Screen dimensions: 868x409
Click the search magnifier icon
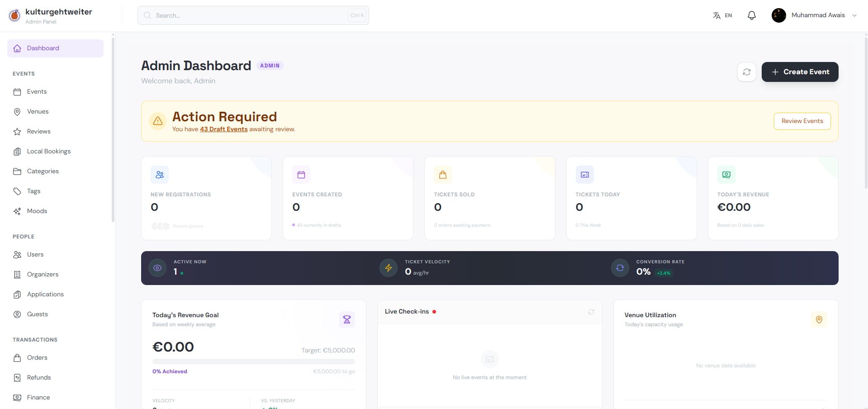pyautogui.click(x=147, y=15)
